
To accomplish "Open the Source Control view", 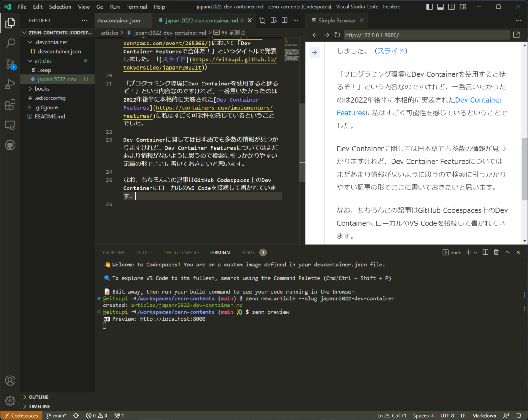I will tap(10, 64).
